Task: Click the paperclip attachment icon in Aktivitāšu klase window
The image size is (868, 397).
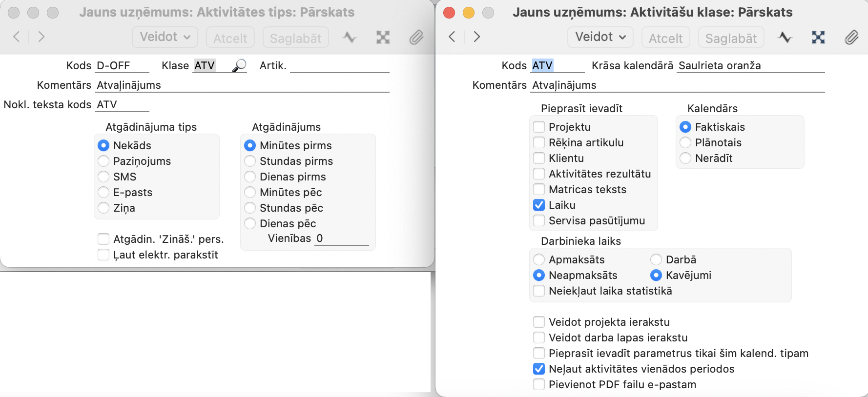Action: coord(851,38)
